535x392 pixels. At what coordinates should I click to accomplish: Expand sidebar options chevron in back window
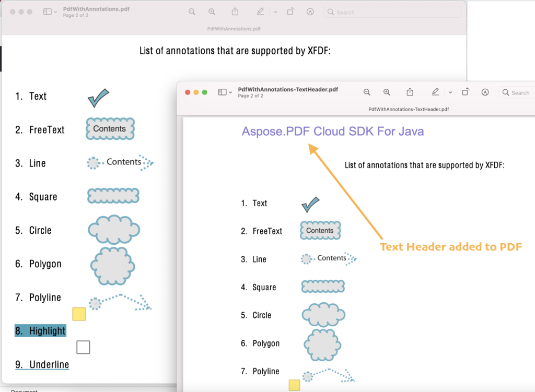[x=55, y=12]
